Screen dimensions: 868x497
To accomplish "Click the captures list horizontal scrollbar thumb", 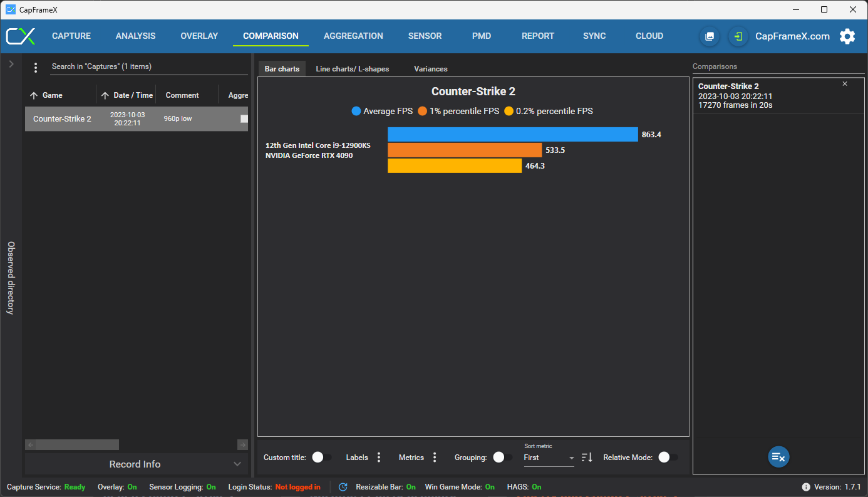I will pos(78,444).
